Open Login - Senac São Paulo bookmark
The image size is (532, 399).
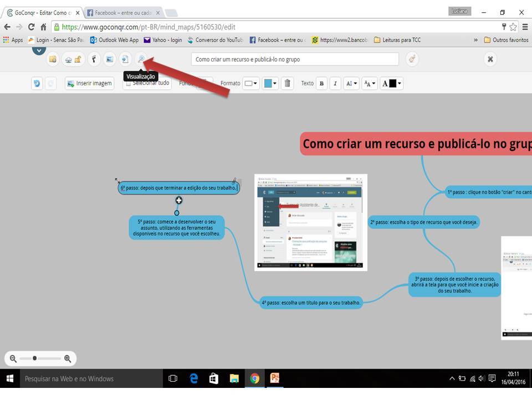pos(56,40)
